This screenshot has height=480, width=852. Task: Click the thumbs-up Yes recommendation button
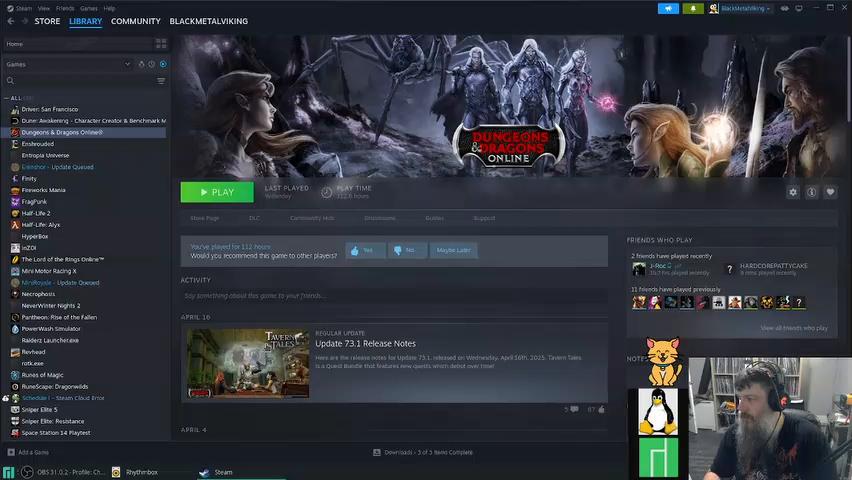pyautogui.click(x=365, y=250)
